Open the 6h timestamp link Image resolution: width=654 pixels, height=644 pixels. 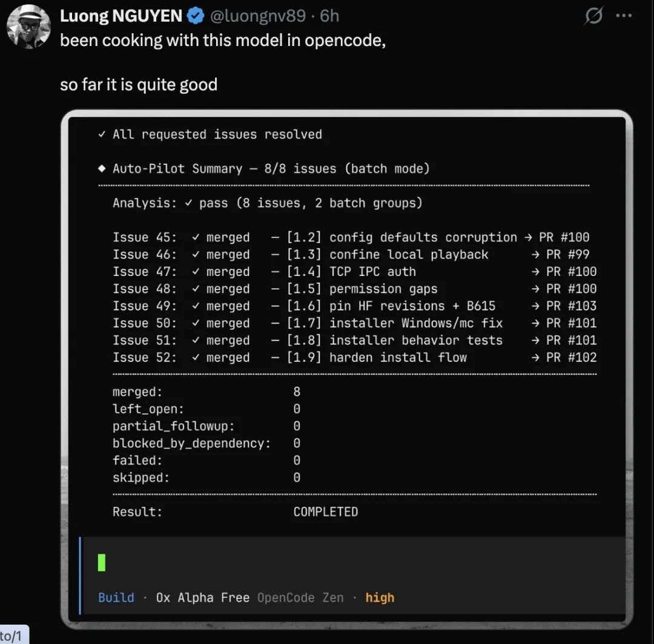click(329, 16)
